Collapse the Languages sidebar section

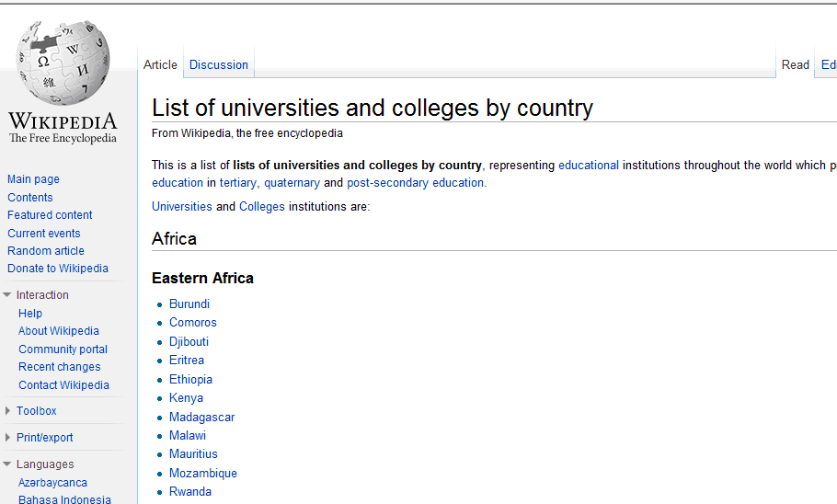(44, 464)
